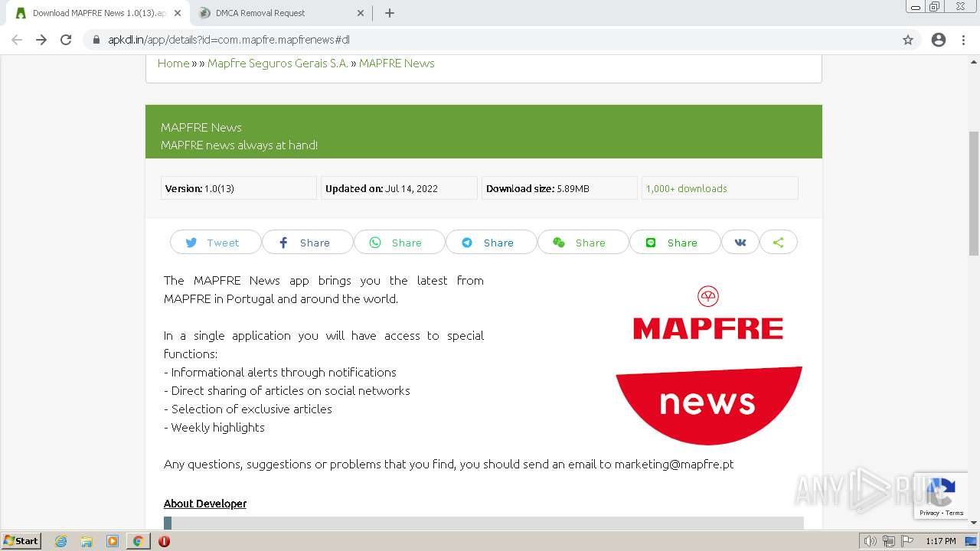Open the generic share options icon
The image size is (980, 551).
[x=779, y=243]
